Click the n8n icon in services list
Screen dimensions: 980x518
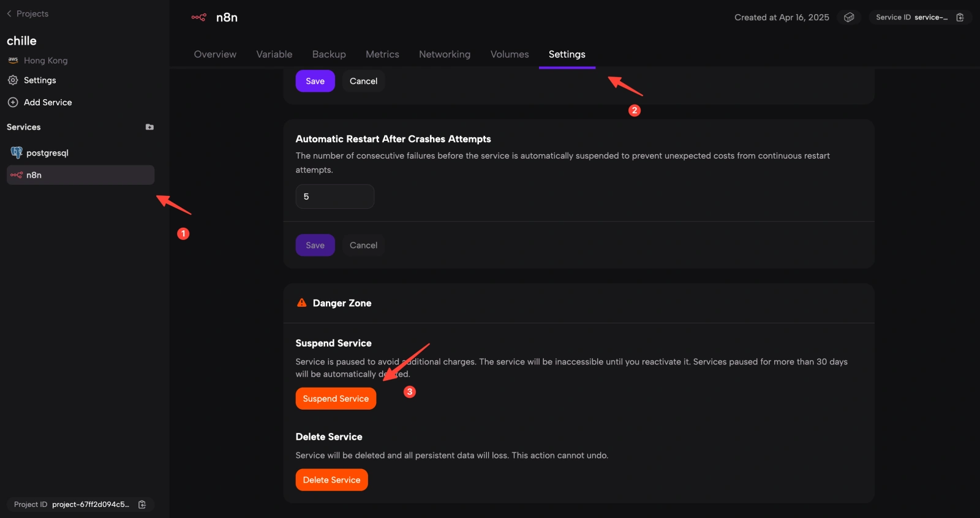17,175
